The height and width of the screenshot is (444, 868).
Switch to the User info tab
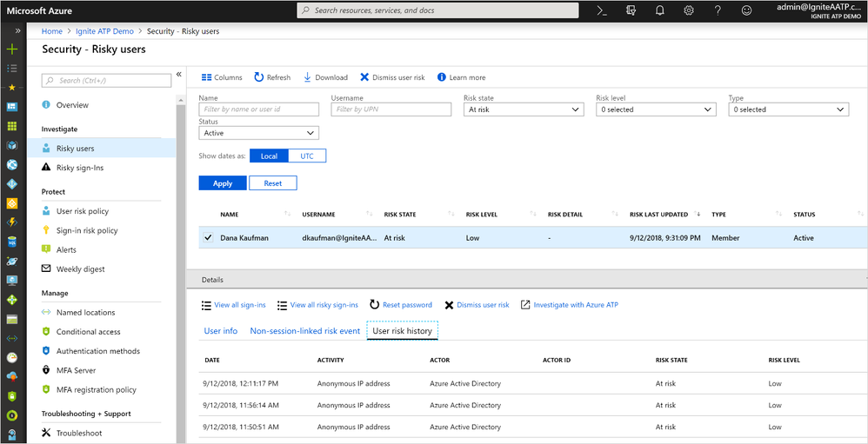tap(221, 331)
